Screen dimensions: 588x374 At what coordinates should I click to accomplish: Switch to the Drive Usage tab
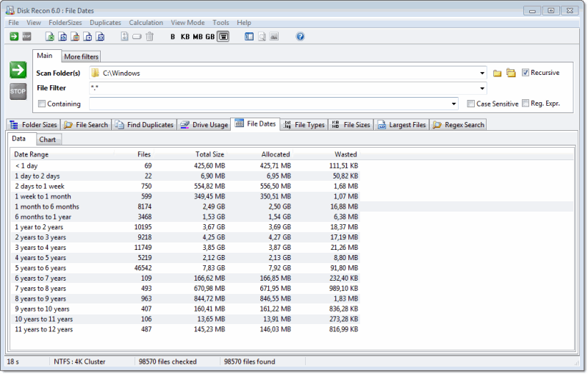click(x=204, y=125)
